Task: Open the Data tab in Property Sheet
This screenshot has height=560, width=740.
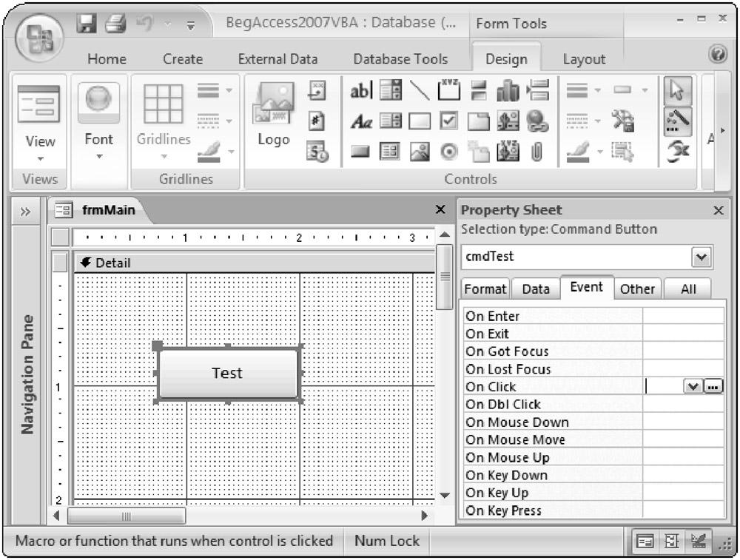Action: pos(536,289)
